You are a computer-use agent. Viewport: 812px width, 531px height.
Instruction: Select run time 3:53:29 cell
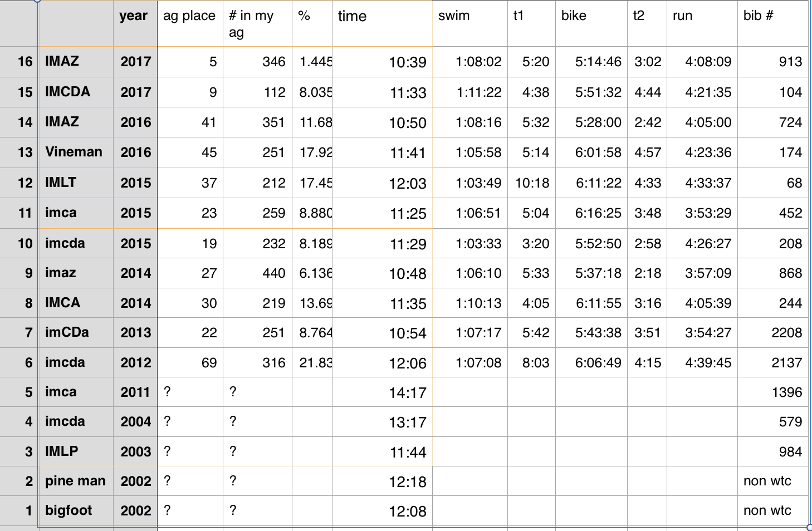click(x=702, y=213)
